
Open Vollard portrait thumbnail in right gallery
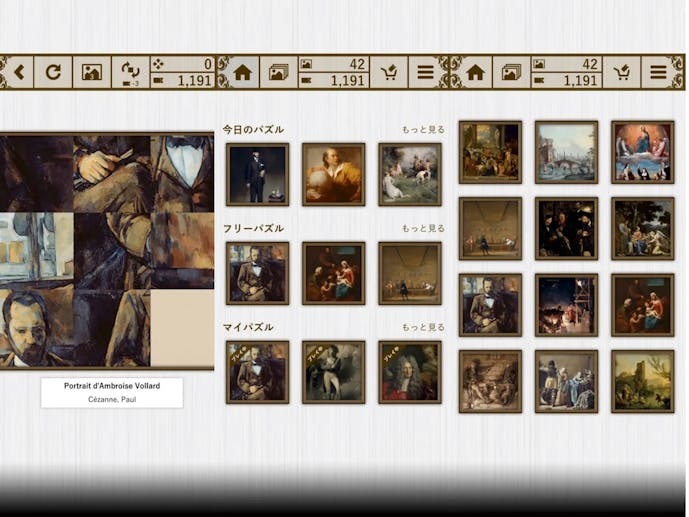pyautogui.click(x=490, y=305)
